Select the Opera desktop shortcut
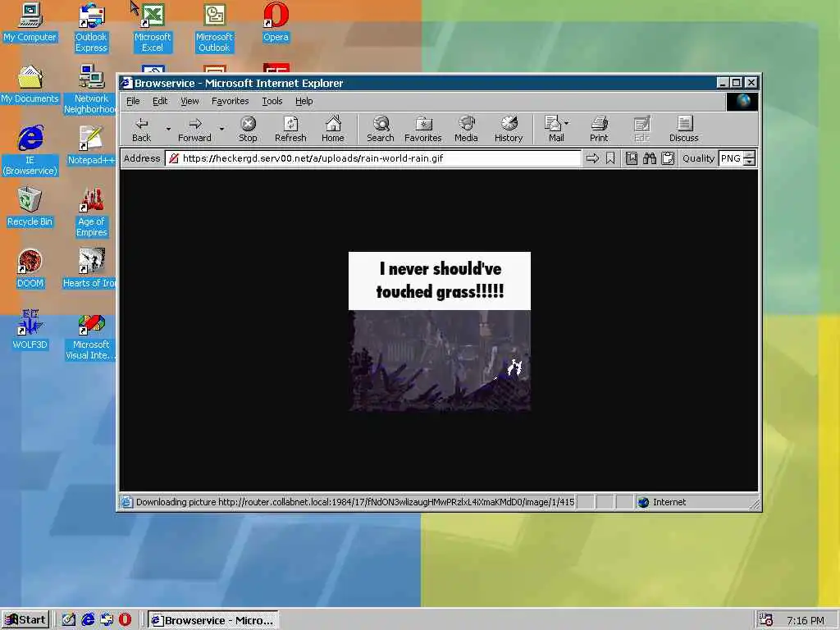 pos(276,23)
